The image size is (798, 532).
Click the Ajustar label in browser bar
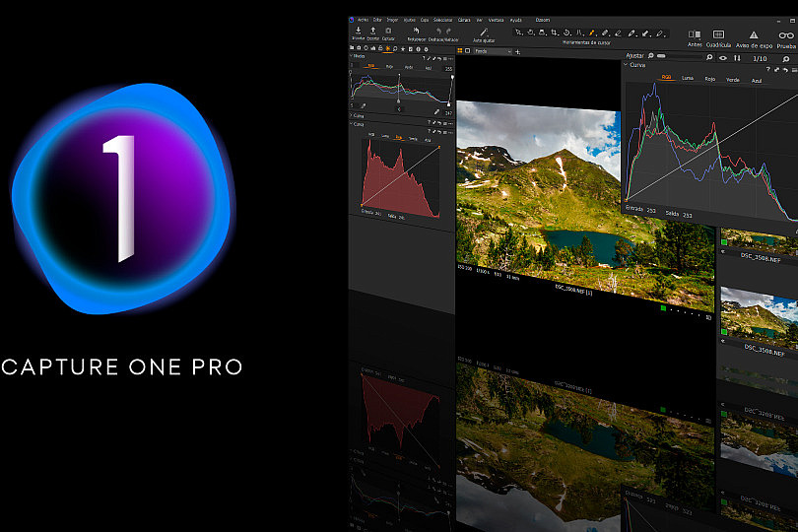634,55
